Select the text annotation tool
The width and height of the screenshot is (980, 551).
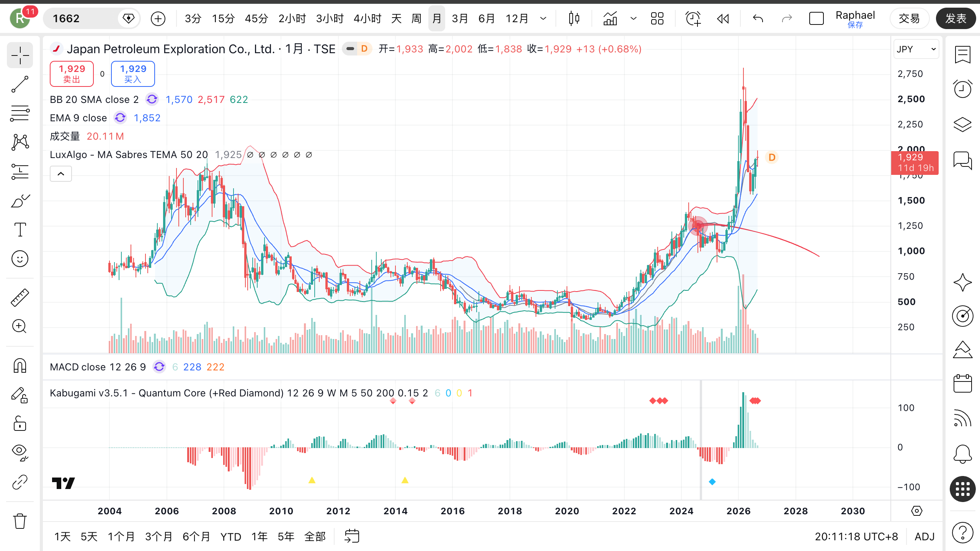pos(20,230)
